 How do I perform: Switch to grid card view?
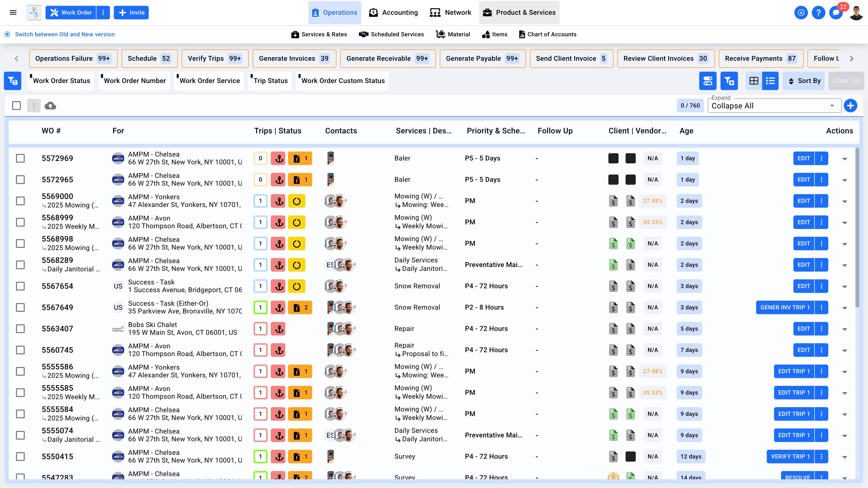(754, 81)
